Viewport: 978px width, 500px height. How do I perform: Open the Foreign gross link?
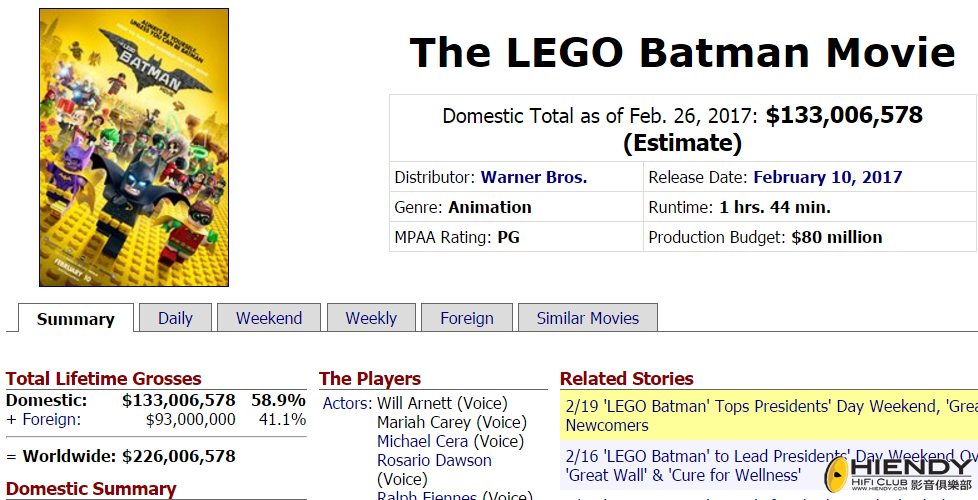click(x=50, y=420)
